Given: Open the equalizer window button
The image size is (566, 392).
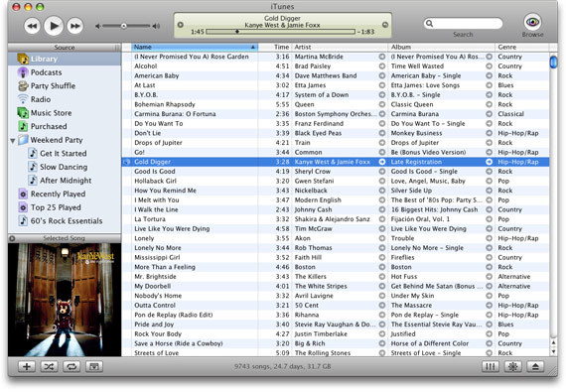Looking at the screenshot, I should (491, 367).
